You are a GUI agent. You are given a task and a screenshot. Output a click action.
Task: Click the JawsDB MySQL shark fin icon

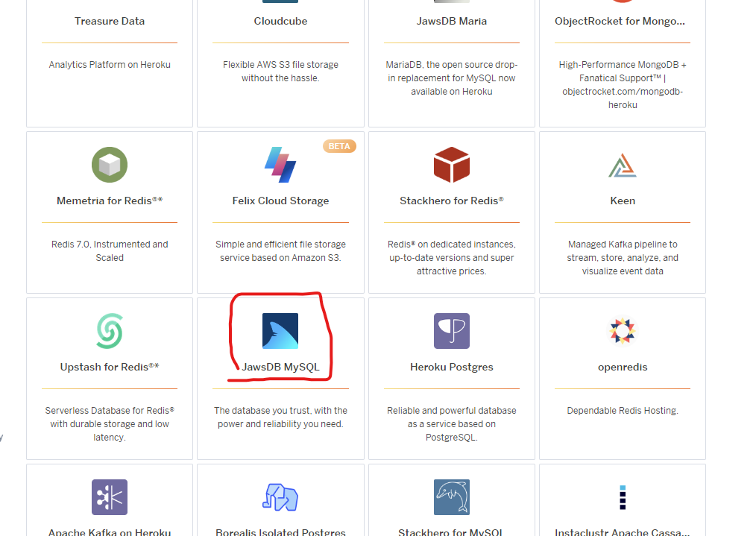[x=280, y=331]
